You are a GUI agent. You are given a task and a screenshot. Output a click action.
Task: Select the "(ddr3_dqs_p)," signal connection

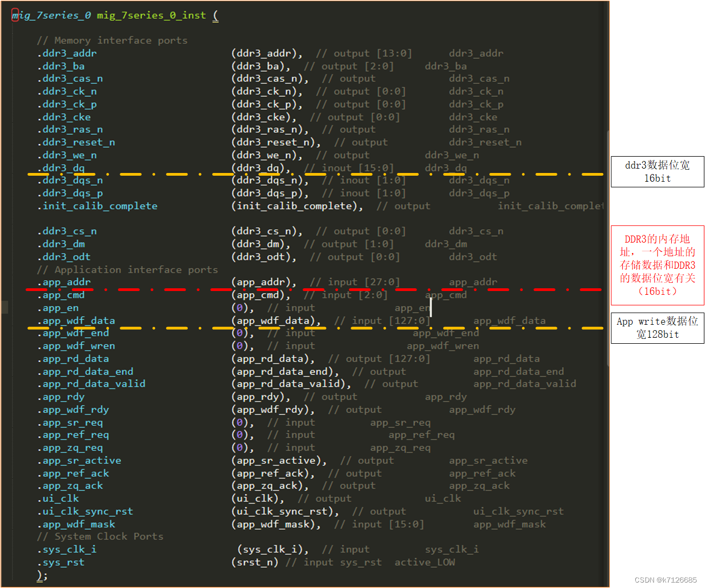[x=270, y=193]
